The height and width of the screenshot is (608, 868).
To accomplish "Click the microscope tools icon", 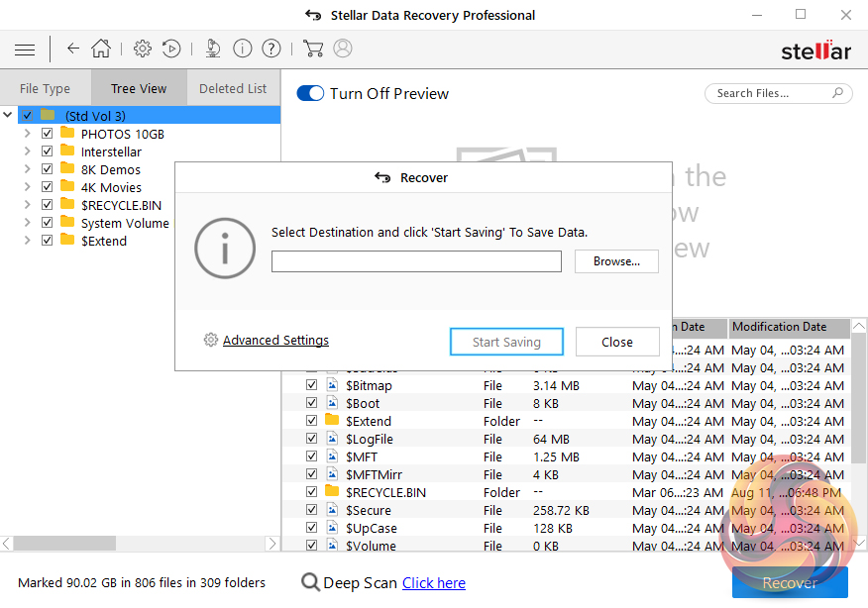I will 213,49.
